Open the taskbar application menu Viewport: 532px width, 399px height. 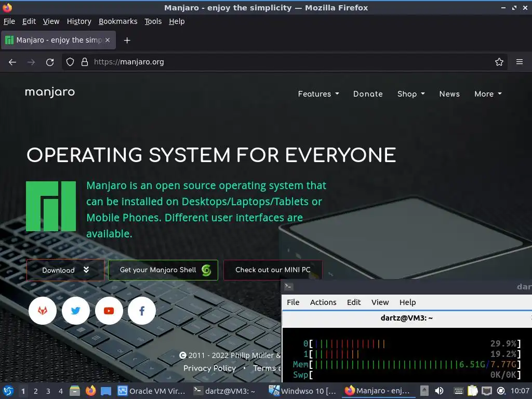8,391
